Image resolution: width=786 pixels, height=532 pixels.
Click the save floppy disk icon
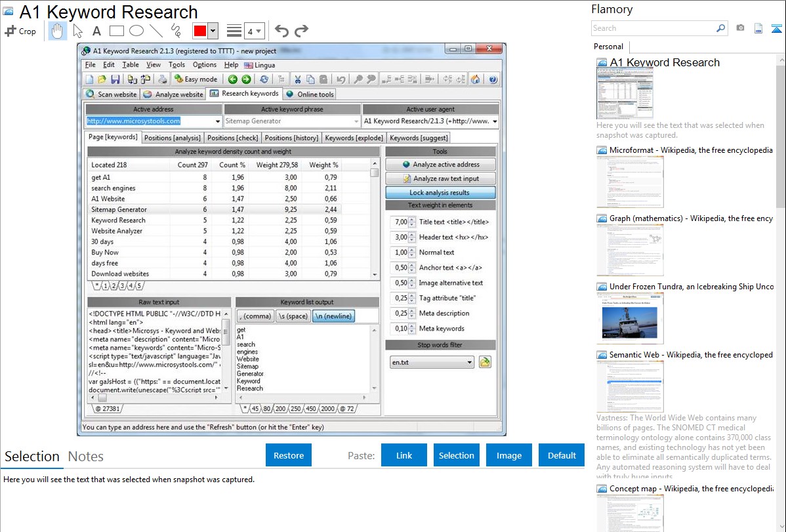click(115, 79)
